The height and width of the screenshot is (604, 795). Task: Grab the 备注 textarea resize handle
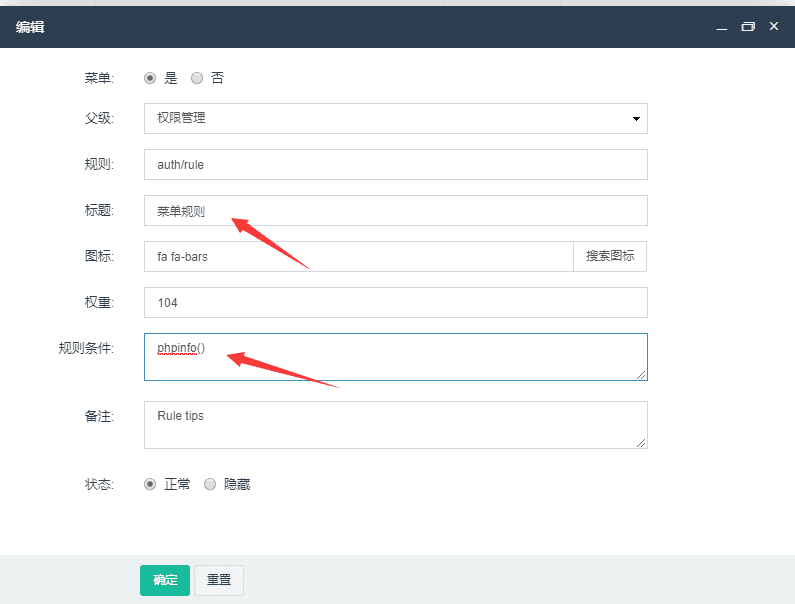(x=641, y=442)
